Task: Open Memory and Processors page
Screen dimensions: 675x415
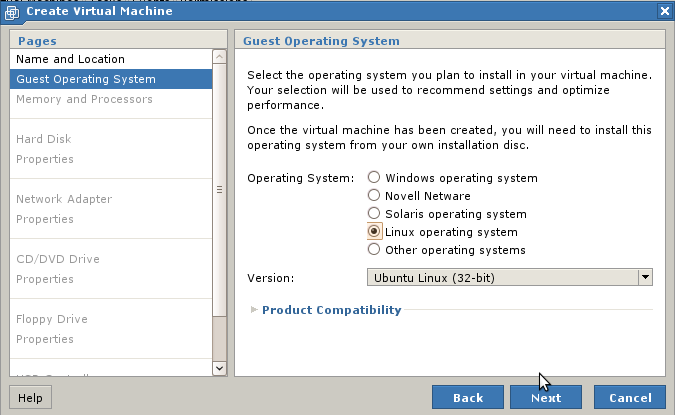Action: point(84,99)
